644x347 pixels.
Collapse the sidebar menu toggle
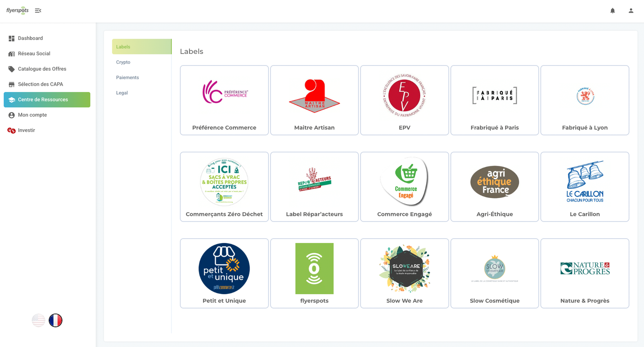click(x=38, y=11)
